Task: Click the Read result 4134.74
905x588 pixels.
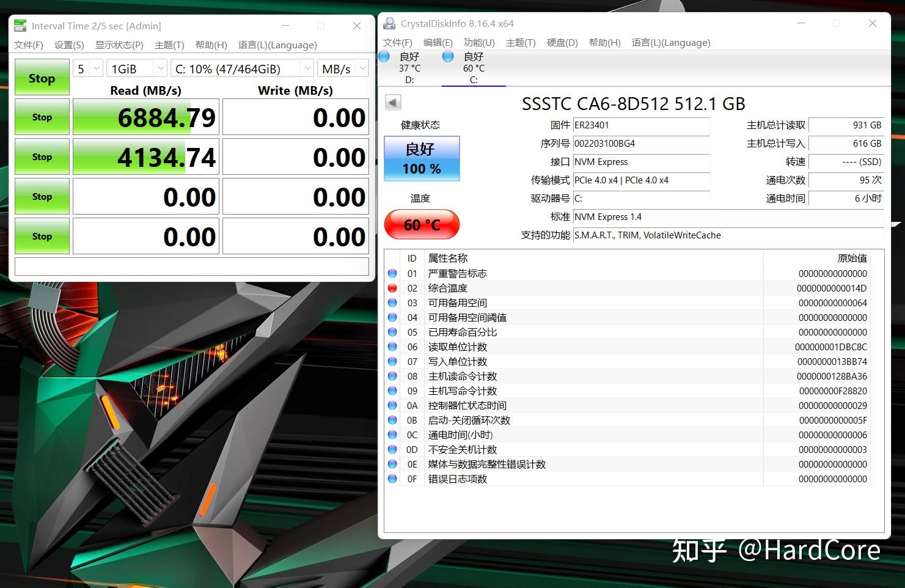Action: click(146, 156)
